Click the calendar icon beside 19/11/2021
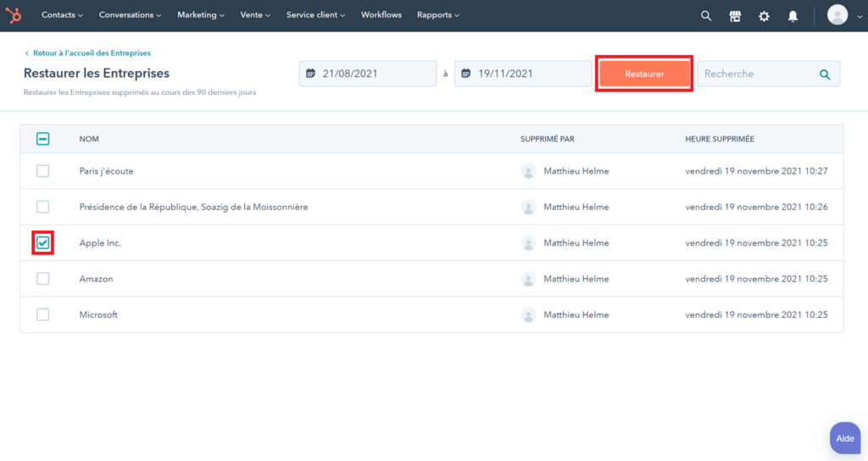868x461 pixels. [466, 74]
